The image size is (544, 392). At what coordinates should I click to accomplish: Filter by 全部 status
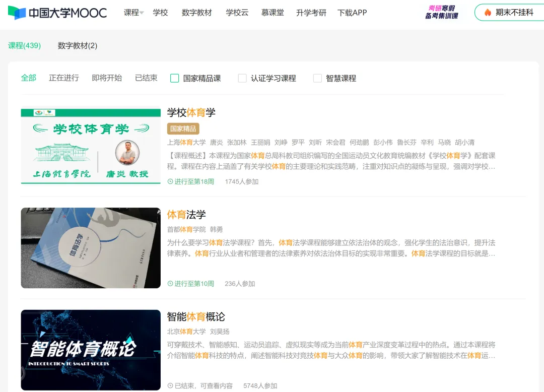point(28,78)
